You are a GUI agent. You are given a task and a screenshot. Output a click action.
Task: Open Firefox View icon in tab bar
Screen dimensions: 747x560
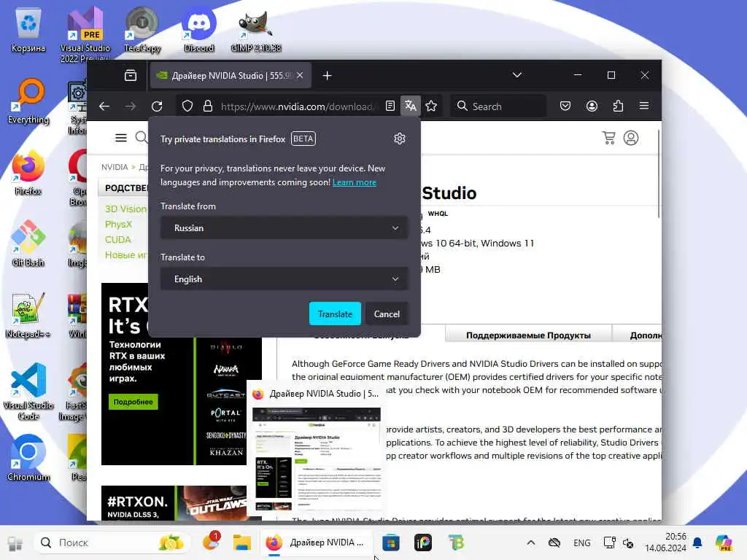(x=131, y=75)
